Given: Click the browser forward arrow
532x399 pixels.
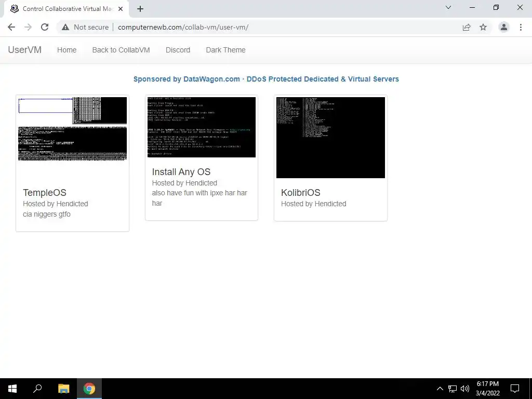Looking at the screenshot, I should coord(28,27).
